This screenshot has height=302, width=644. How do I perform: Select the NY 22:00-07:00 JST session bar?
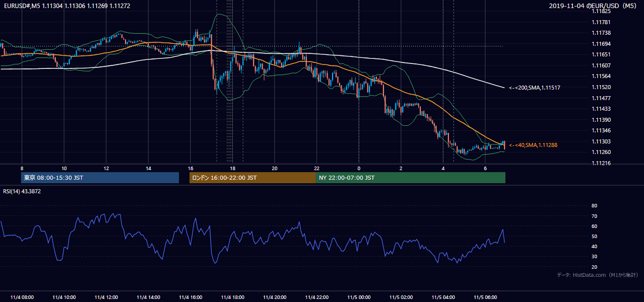(411, 178)
